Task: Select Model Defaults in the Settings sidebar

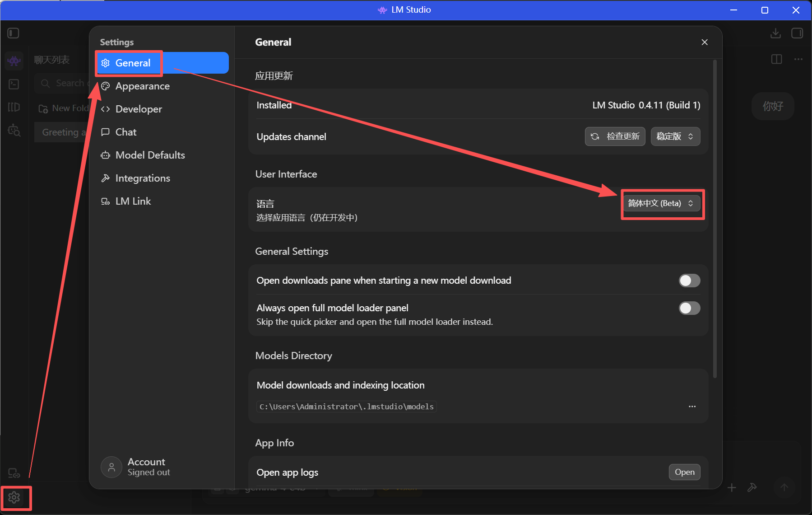Action: pos(162,155)
